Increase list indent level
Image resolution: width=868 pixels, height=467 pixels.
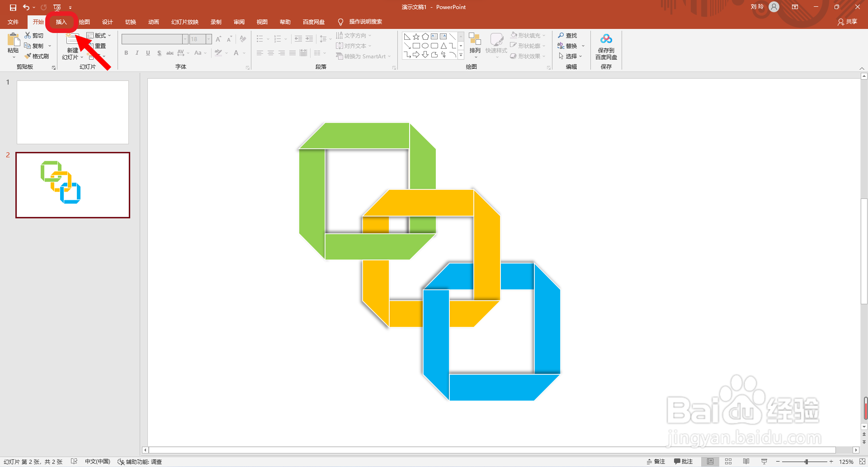pyautogui.click(x=309, y=39)
